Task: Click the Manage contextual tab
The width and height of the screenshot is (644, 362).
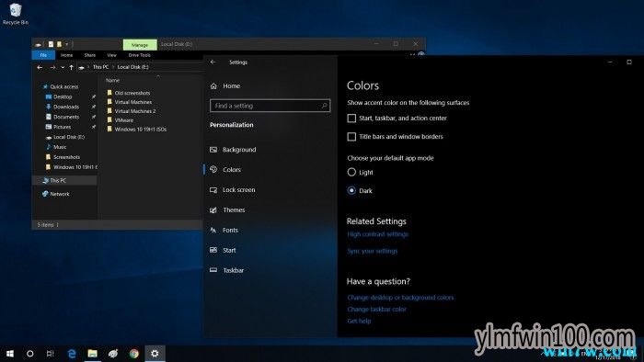Action: click(x=140, y=45)
